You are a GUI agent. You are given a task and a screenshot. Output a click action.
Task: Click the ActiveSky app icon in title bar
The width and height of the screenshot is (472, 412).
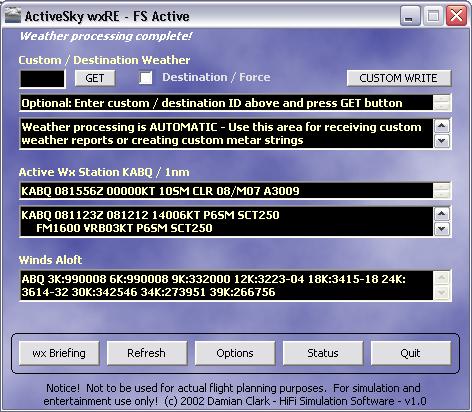pyautogui.click(x=12, y=16)
